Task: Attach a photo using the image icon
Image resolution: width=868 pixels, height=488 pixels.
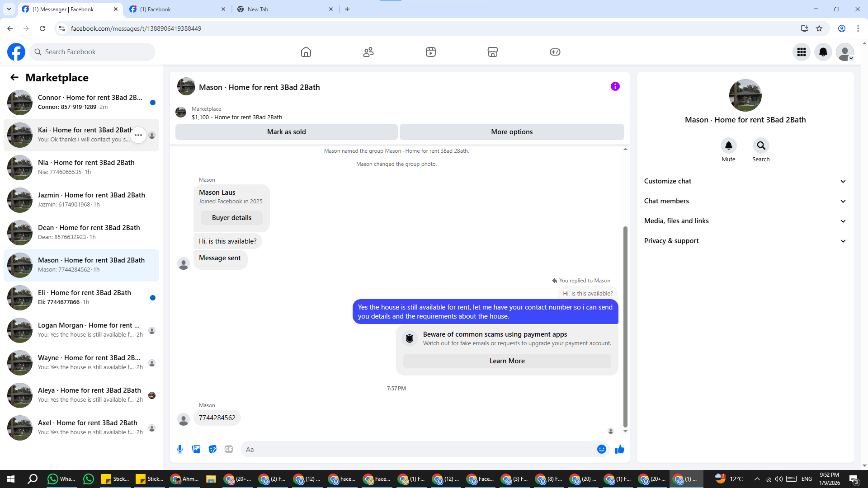Action: (196, 449)
